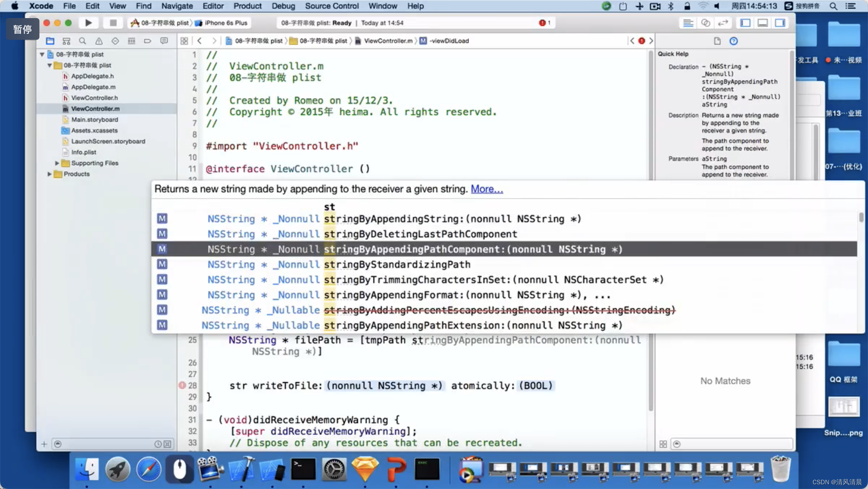Toggle recent files filter in navigator

pos(158,444)
